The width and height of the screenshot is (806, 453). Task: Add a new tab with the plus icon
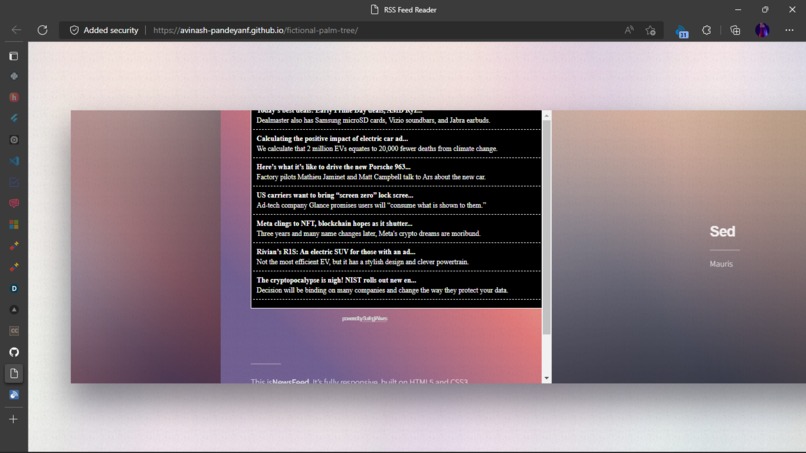click(13, 419)
